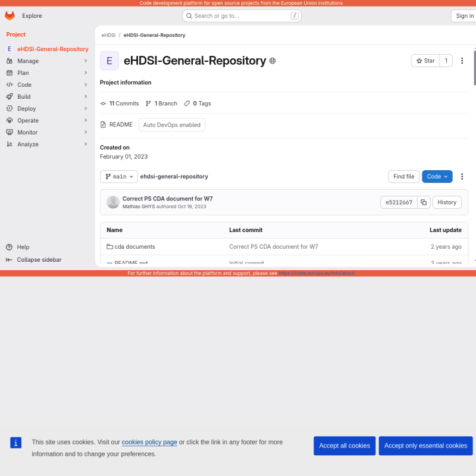The image size is (476, 476).
Task: Open commit Correct PS CDA document for W7
Action: pyautogui.click(x=168, y=199)
